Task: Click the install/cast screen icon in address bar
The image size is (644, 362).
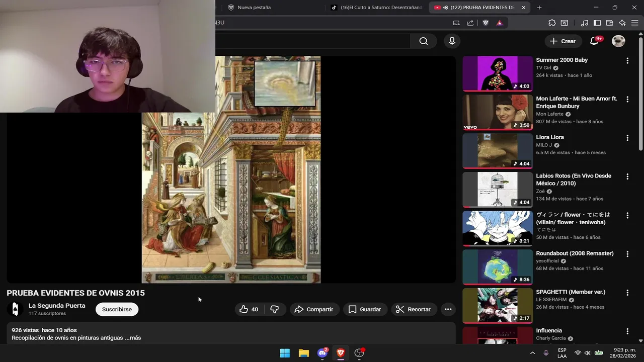Action: point(456,23)
